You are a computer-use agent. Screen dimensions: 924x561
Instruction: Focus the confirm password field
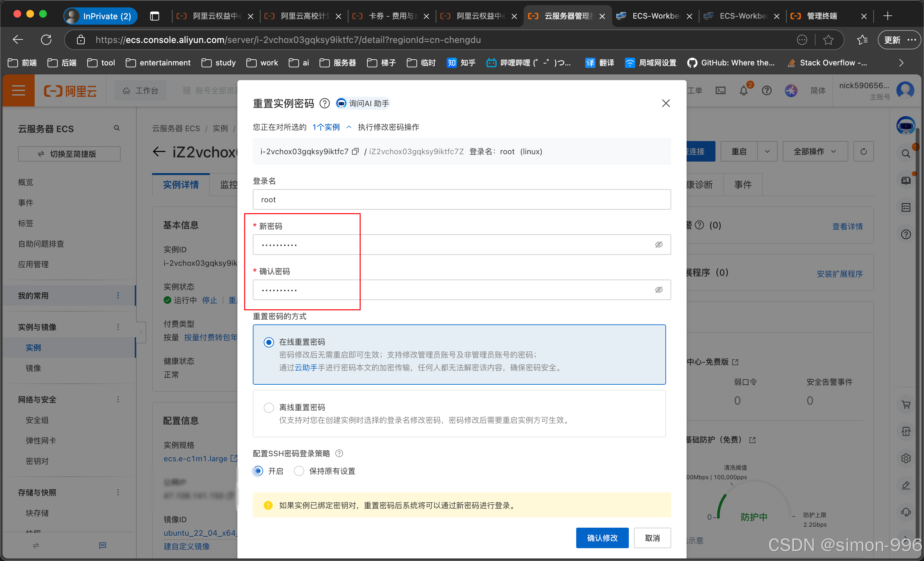click(462, 290)
